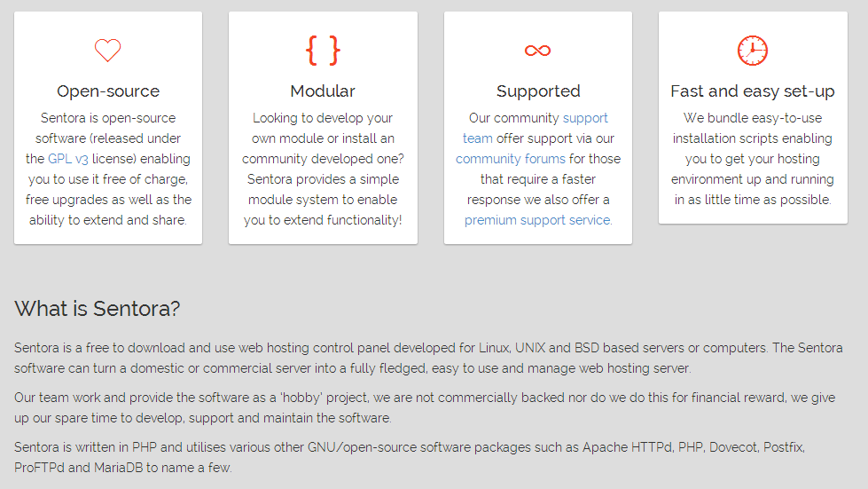Click the Open-source card heading
Screen dimensions: 868x489
coord(108,91)
